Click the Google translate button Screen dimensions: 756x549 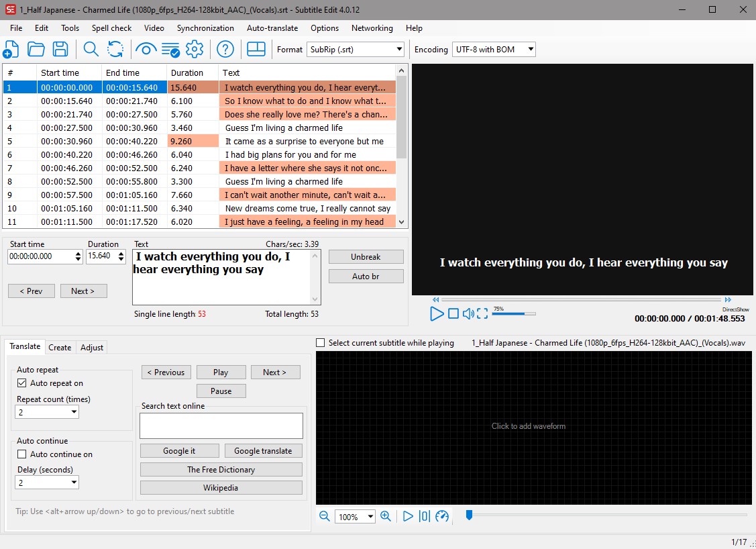[263, 450]
